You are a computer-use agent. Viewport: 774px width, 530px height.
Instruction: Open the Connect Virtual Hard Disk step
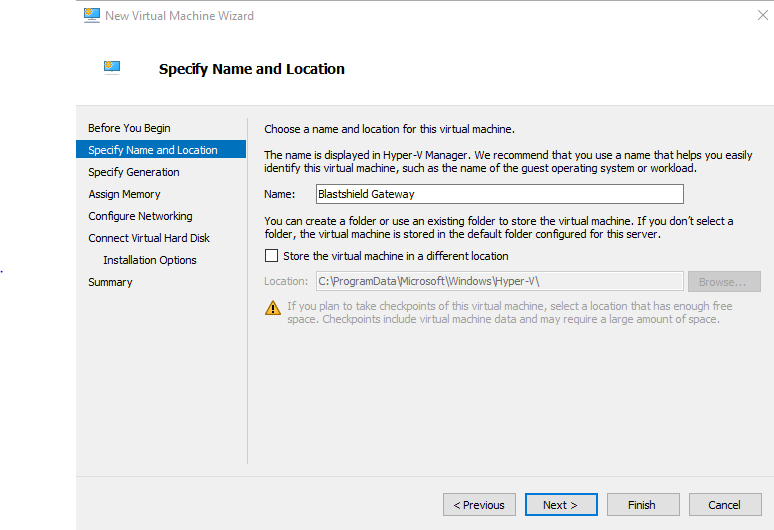click(x=149, y=238)
